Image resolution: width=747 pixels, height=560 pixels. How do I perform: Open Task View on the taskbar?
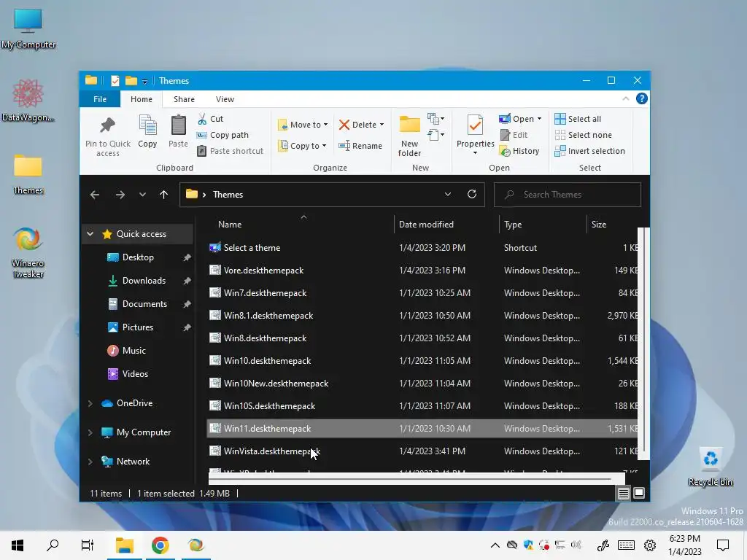[x=88, y=545]
